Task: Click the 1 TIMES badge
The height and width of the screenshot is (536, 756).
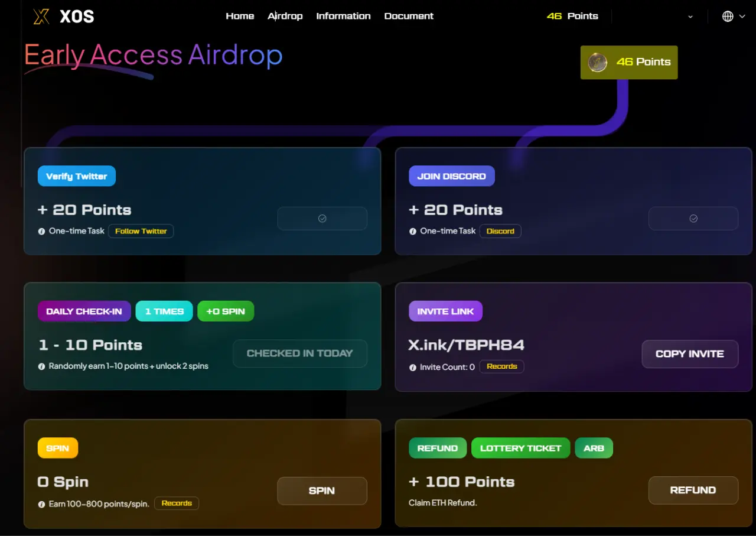Action: click(x=164, y=311)
